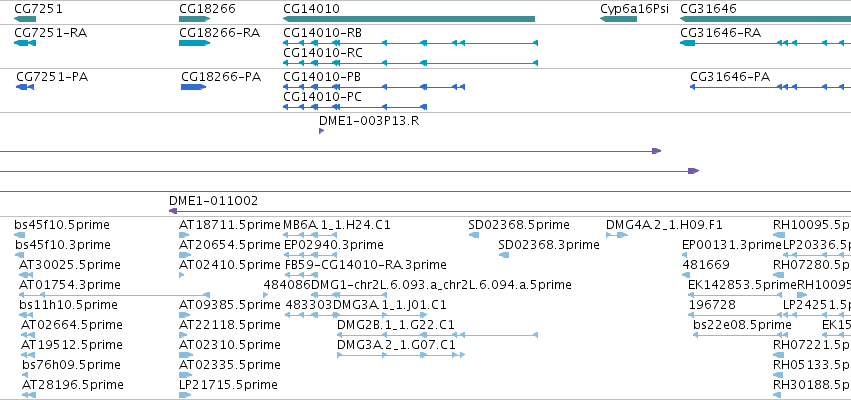Select EST AT22118.5prime

[230, 325]
